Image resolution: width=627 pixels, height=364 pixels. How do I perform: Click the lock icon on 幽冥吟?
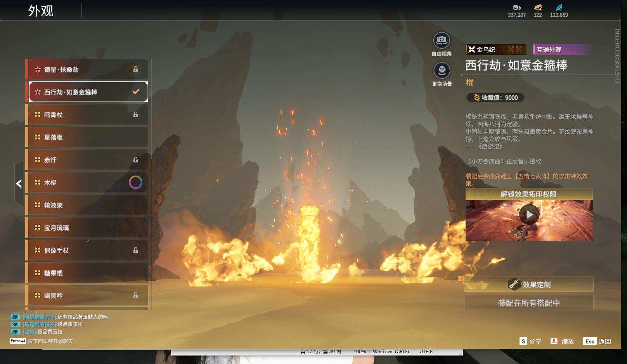coord(136,295)
